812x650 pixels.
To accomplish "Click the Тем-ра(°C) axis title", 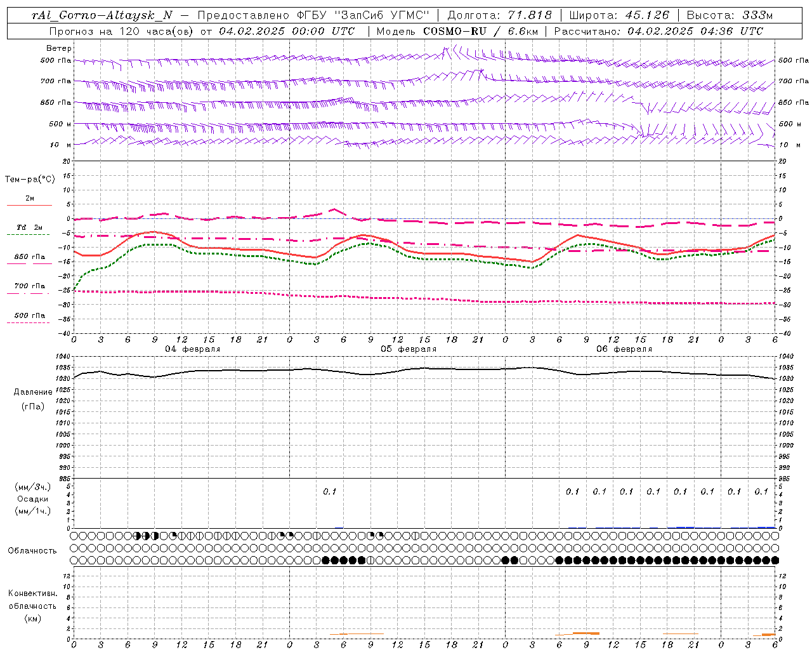I will click(x=30, y=180).
